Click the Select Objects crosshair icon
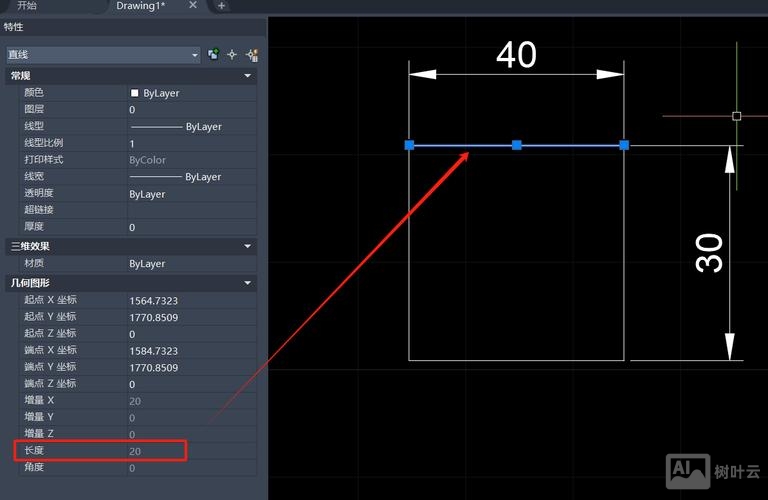The image size is (768, 500). pyautogui.click(x=232, y=55)
